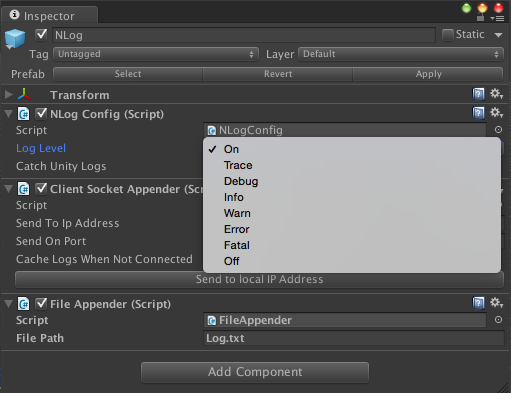Screen dimensions: 511x393
Task: Open the Default layer dropdown
Action: (x=401, y=54)
